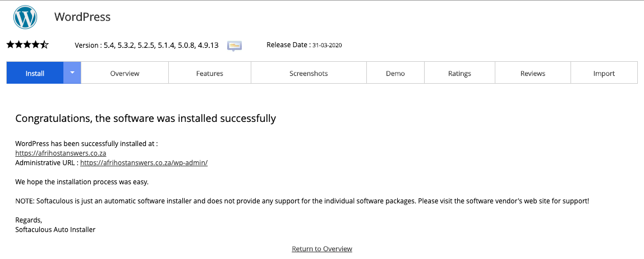Click the Congratulations success heading
The height and width of the screenshot is (259, 644).
pyautogui.click(x=145, y=119)
